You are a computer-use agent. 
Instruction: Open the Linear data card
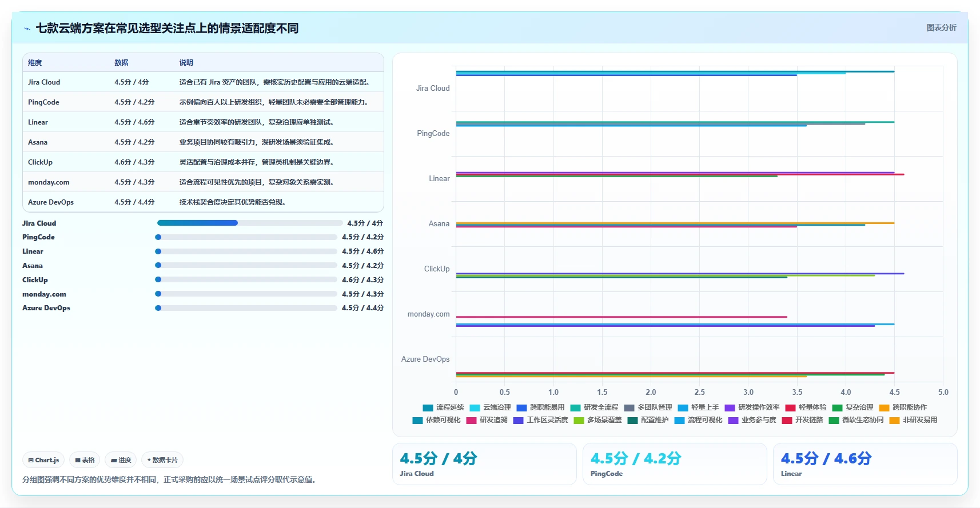(865, 464)
